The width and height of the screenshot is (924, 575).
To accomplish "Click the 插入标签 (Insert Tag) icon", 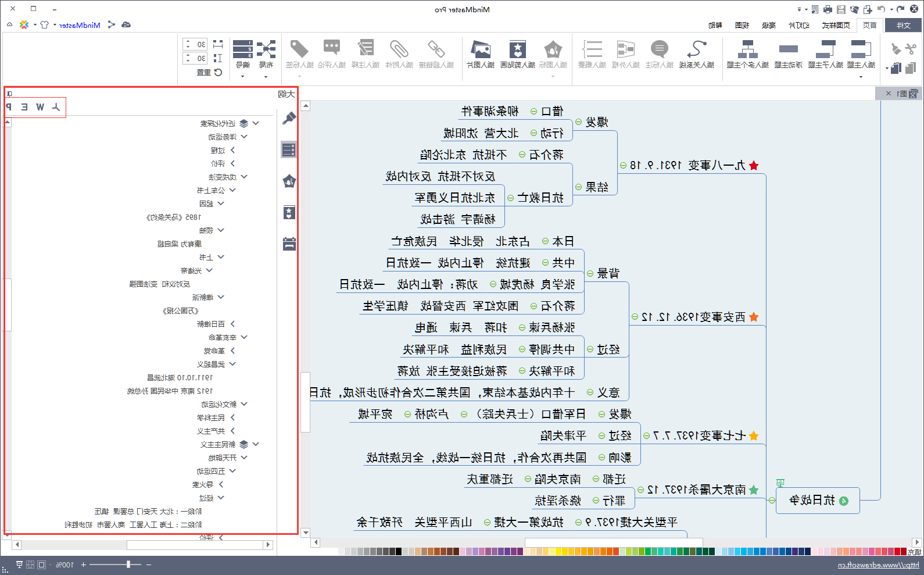I will 299,48.
